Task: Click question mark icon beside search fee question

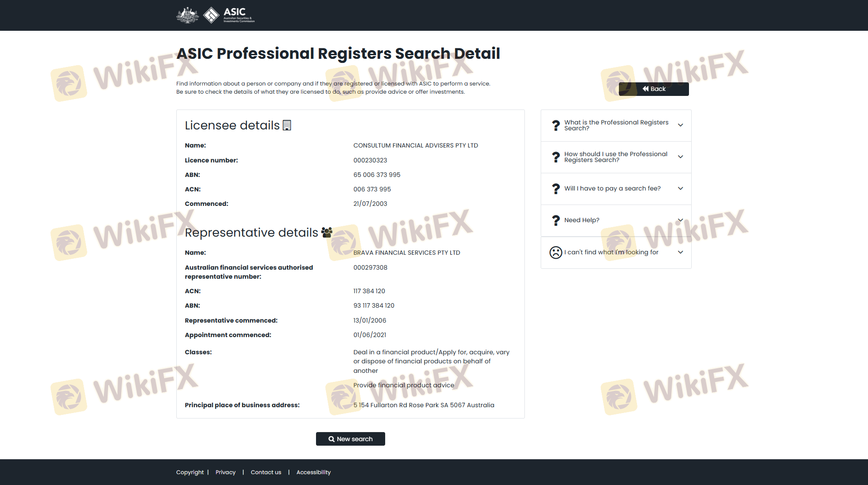Action: 556,189
